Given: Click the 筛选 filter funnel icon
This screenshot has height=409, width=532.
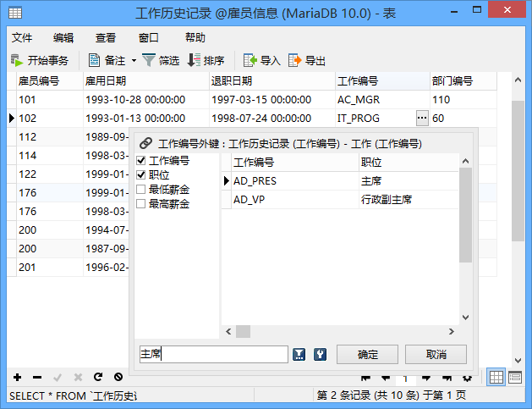Looking at the screenshot, I should [149, 60].
